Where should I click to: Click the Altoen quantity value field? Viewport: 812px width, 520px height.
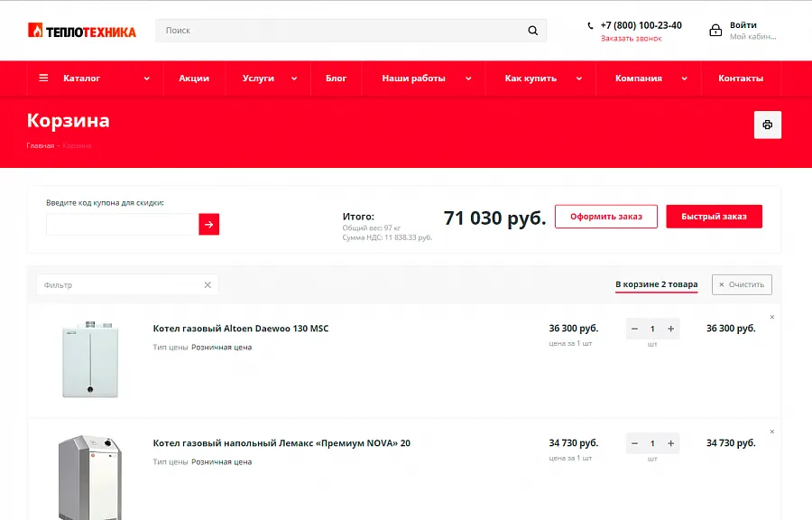[x=652, y=329]
